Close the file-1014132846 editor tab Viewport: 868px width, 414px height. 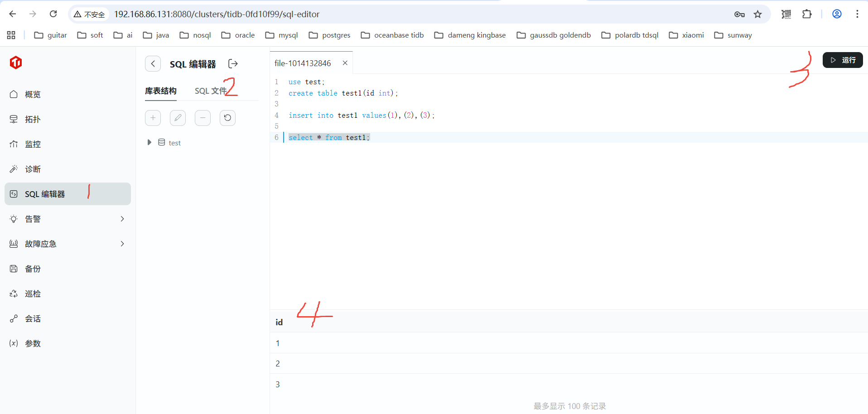click(x=345, y=63)
